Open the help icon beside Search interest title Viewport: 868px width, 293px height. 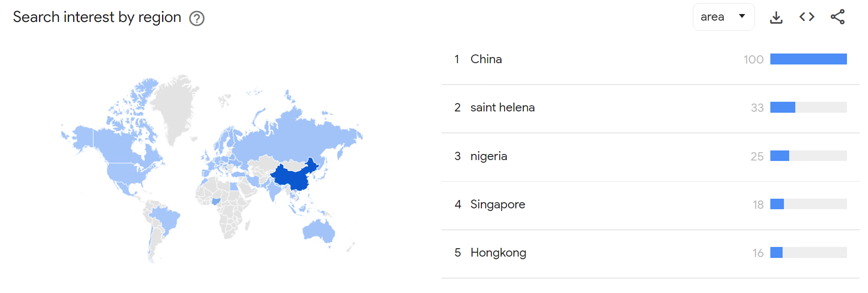pos(197,18)
